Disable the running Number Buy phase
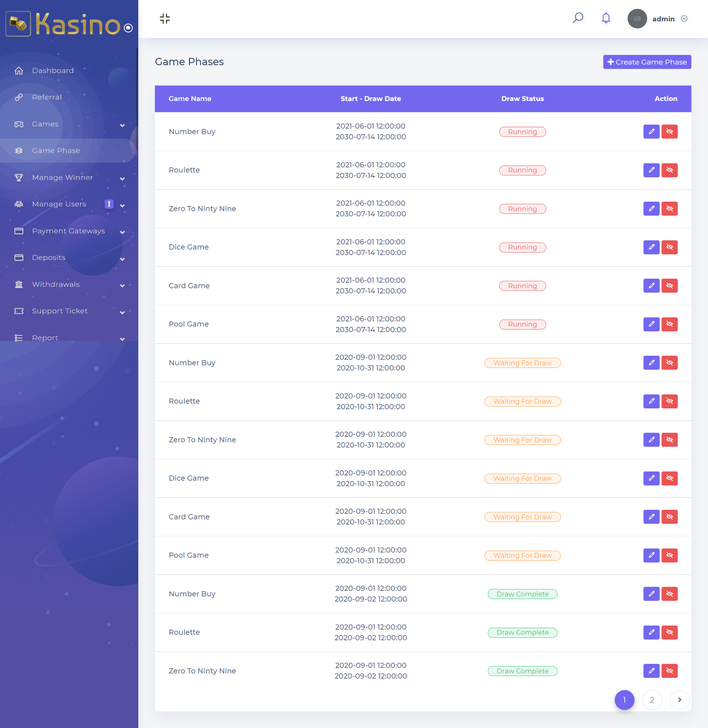Screen dimensions: 708x728 (669, 131)
